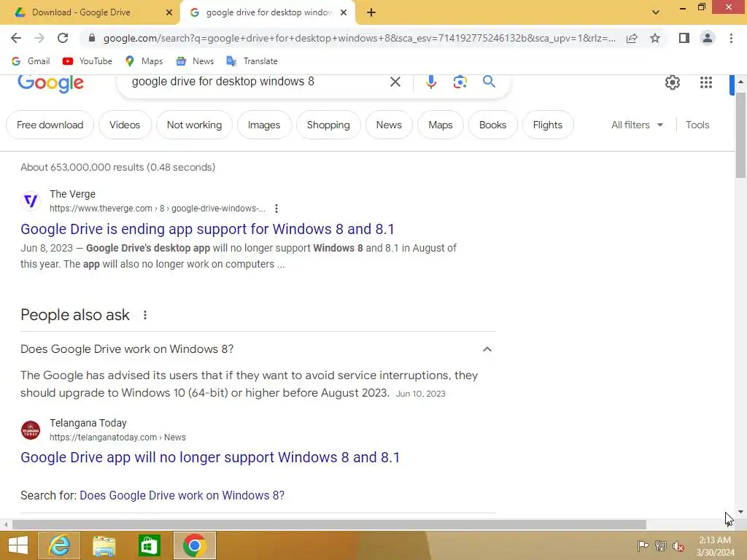747x560 pixels.
Task: Search for Does Google Drive work on Windows 8
Action: click(182, 495)
